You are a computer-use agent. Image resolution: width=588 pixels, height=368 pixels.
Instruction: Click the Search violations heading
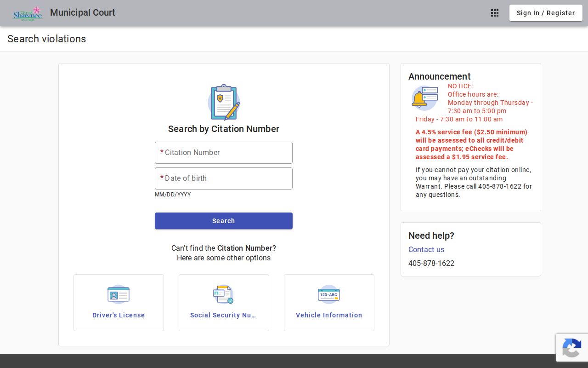pyautogui.click(x=46, y=39)
